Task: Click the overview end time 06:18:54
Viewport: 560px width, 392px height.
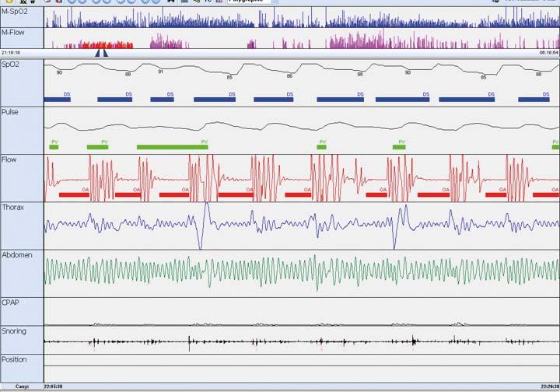Action: [x=549, y=52]
